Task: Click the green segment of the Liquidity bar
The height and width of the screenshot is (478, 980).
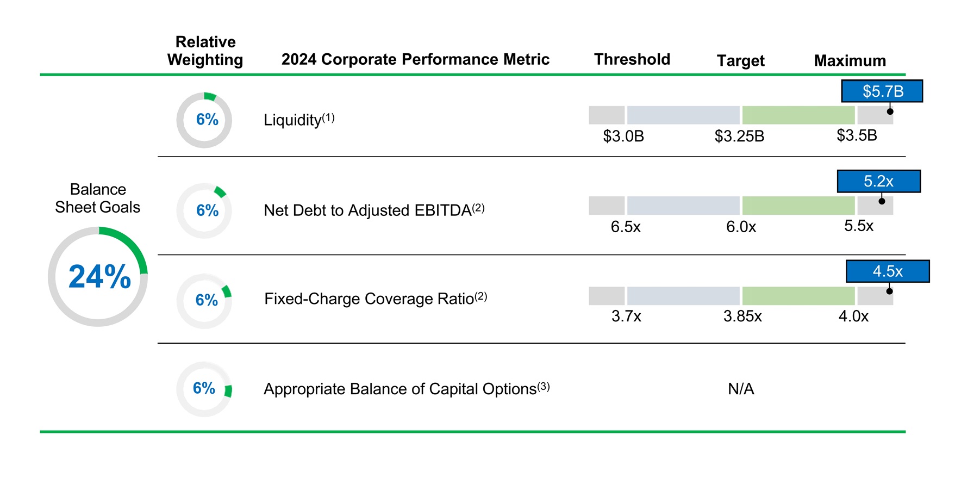Action: click(x=798, y=115)
